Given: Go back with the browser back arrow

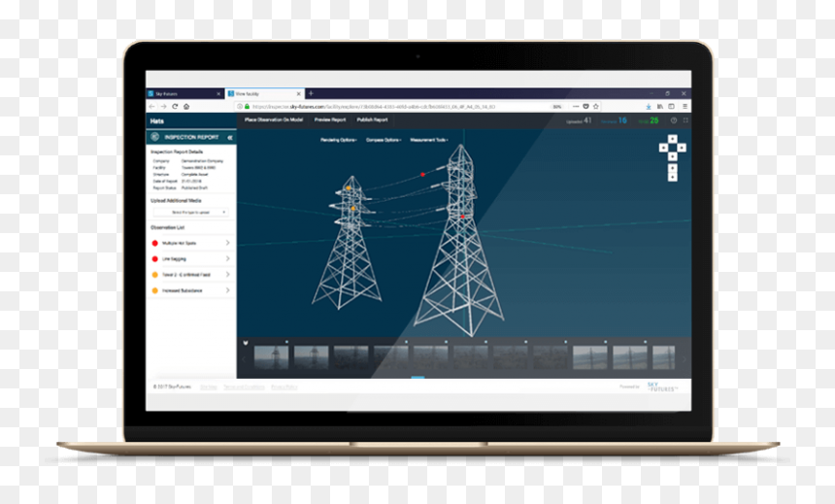Looking at the screenshot, I should point(151,107).
